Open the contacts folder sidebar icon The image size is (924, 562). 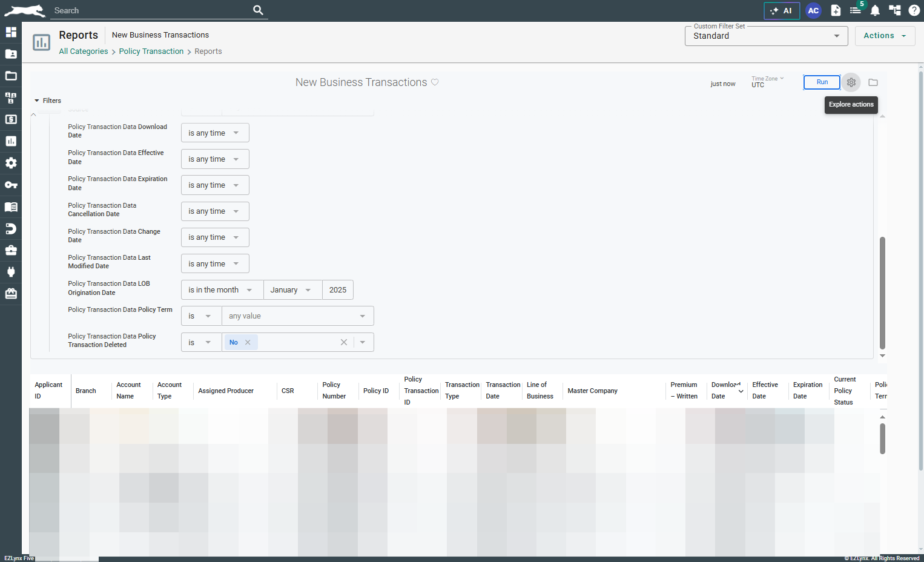coord(11,54)
